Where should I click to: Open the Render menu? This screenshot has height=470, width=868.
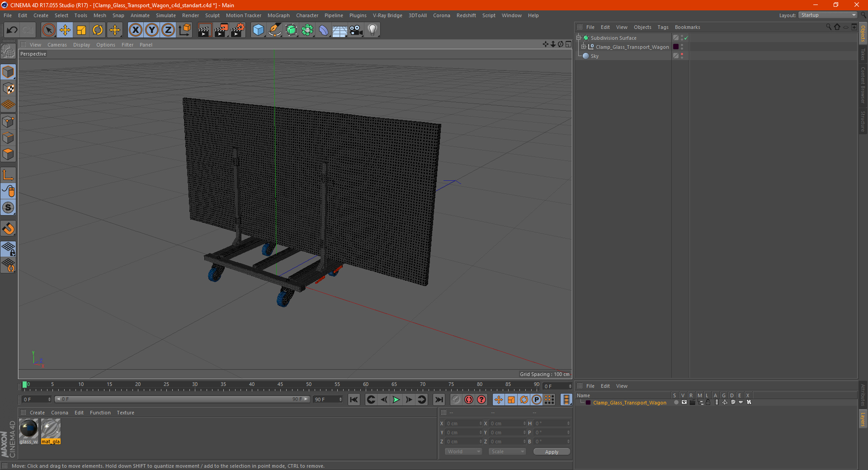[190, 15]
